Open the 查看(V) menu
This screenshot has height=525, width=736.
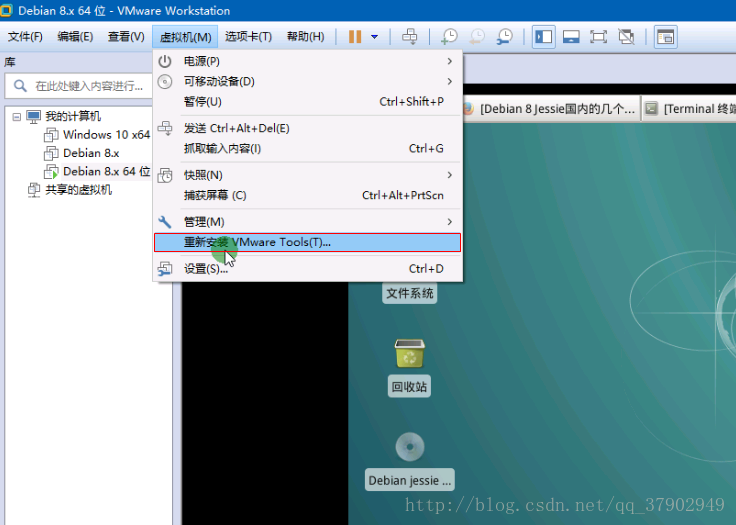126,37
